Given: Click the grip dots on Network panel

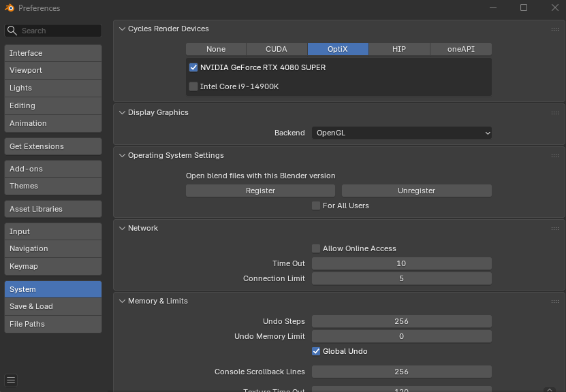Looking at the screenshot, I should click(x=555, y=229).
